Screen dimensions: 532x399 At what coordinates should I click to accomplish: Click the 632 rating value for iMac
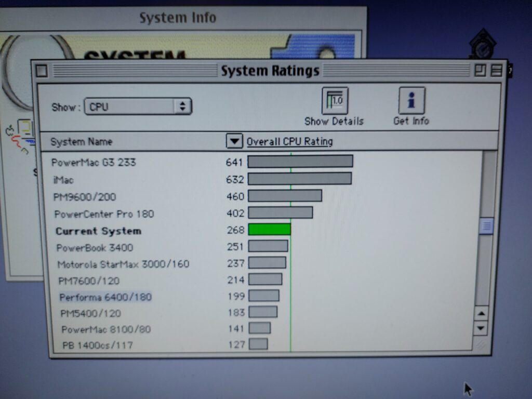click(x=235, y=179)
